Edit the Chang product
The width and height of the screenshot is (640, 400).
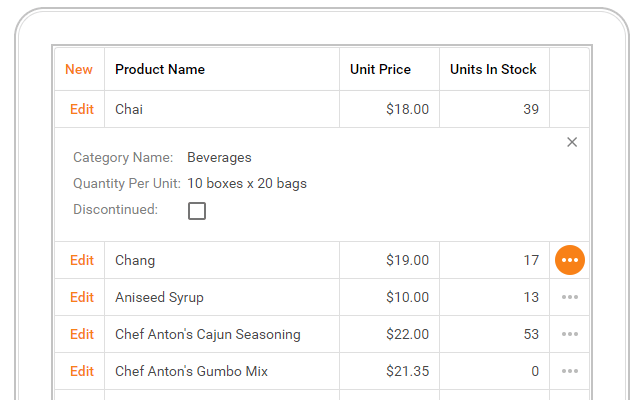[x=82, y=260]
